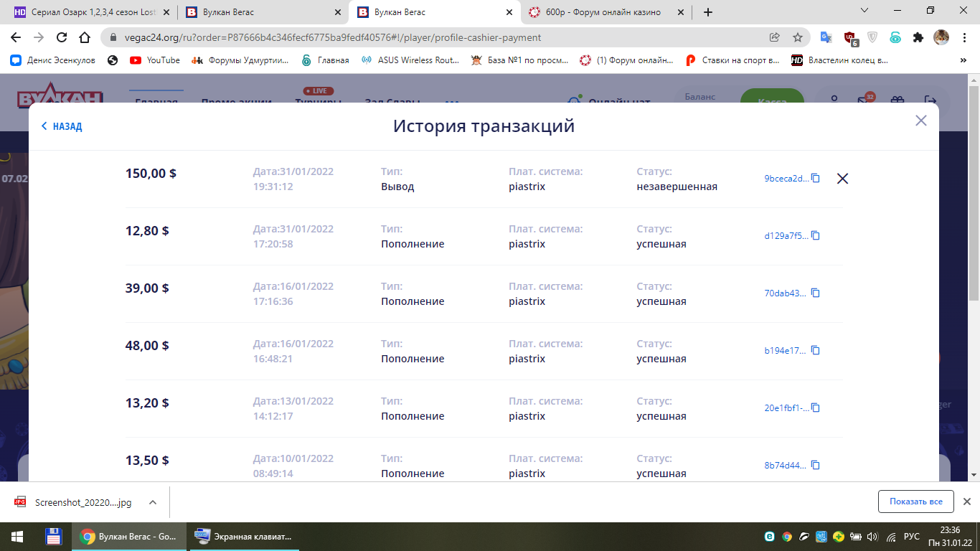Select the 12,80 $ amount
The height and width of the screenshot is (551, 980).
coord(147,231)
